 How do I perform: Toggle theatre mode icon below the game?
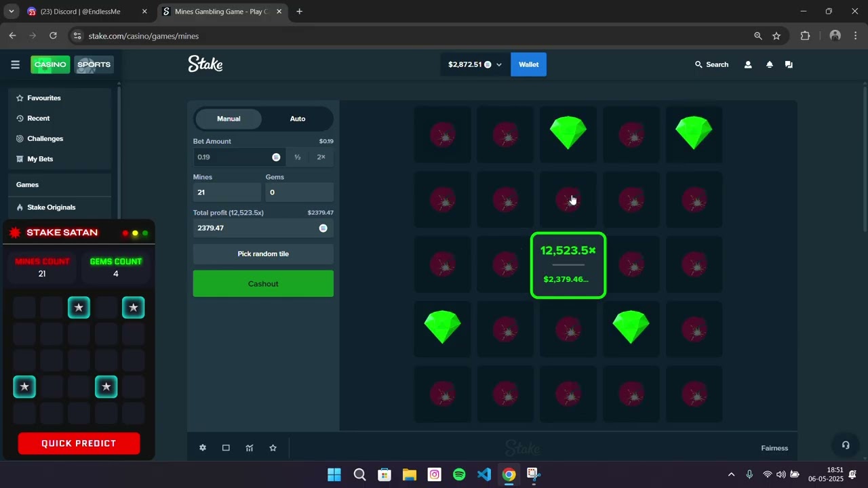226,448
